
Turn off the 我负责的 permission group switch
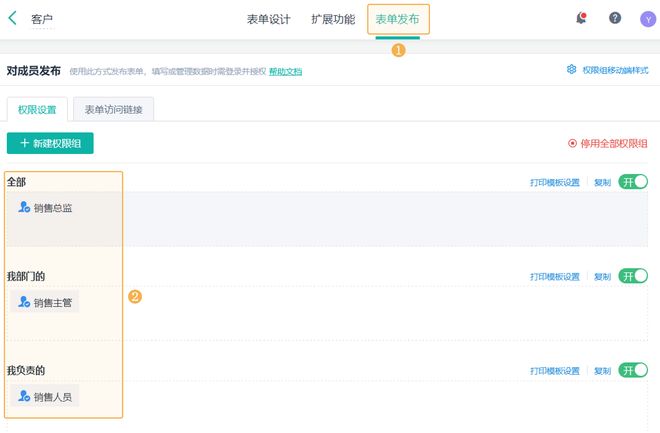pyautogui.click(x=633, y=370)
